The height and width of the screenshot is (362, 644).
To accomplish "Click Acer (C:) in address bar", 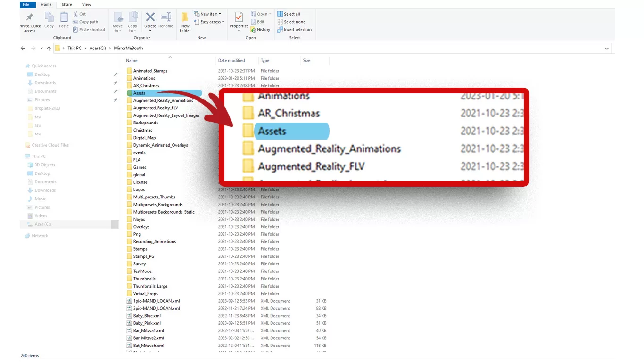I will pos(98,48).
